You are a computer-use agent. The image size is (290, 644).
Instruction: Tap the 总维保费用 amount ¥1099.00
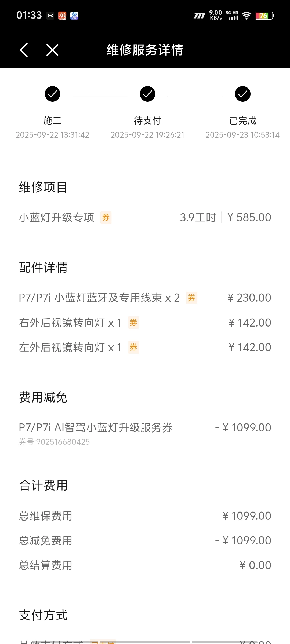247,516
